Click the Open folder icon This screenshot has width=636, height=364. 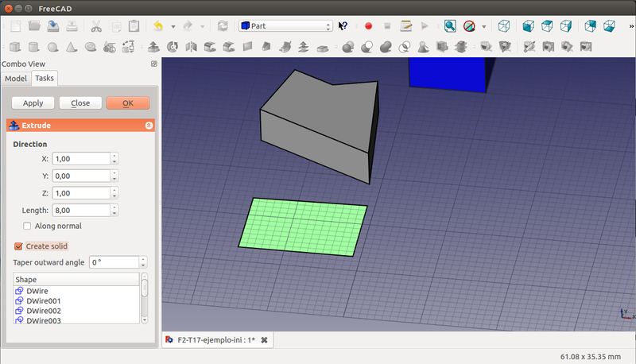tap(35, 26)
